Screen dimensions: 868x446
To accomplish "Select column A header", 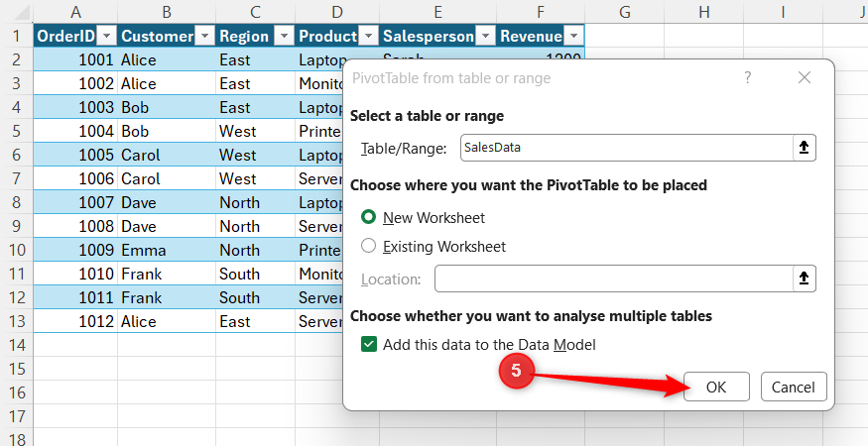I will [x=75, y=12].
